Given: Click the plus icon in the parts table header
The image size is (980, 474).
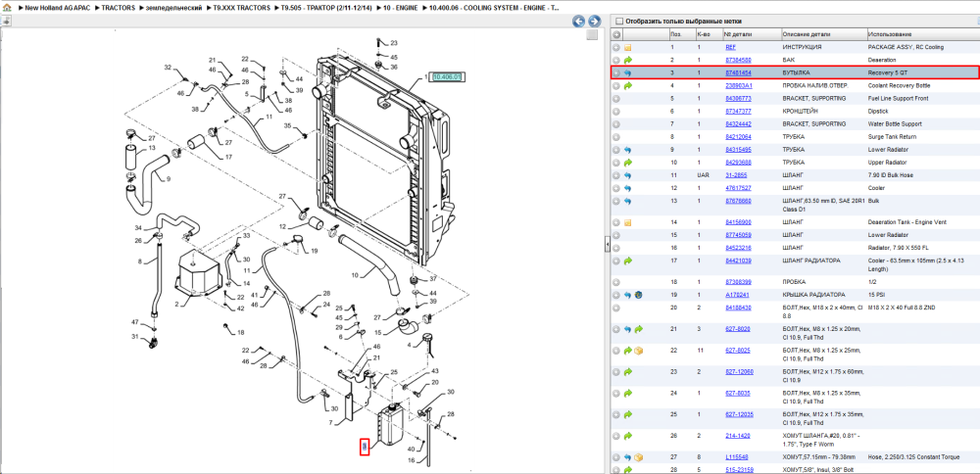Looking at the screenshot, I should 616,34.
